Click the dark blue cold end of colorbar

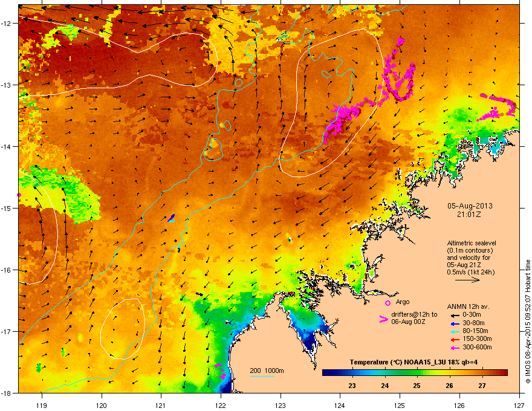(326, 373)
